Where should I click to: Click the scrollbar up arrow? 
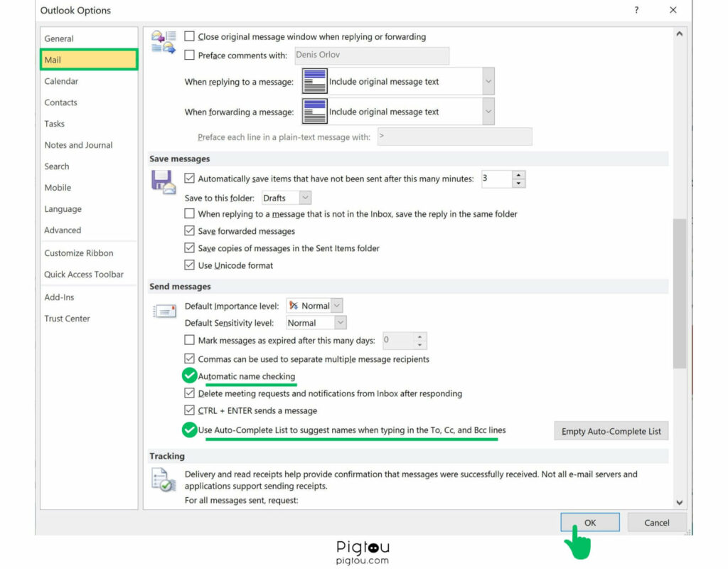click(x=679, y=34)
